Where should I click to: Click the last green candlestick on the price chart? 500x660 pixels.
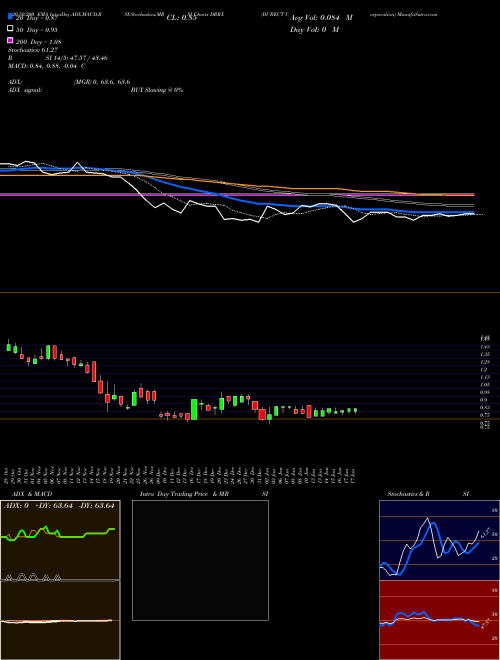pos(356,410)
